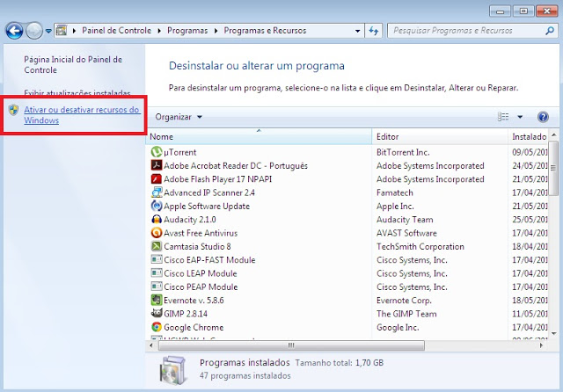Screen dimensions: 563x392
Task: Select Cisco PEAP Module icon
Action: (157, 287)
